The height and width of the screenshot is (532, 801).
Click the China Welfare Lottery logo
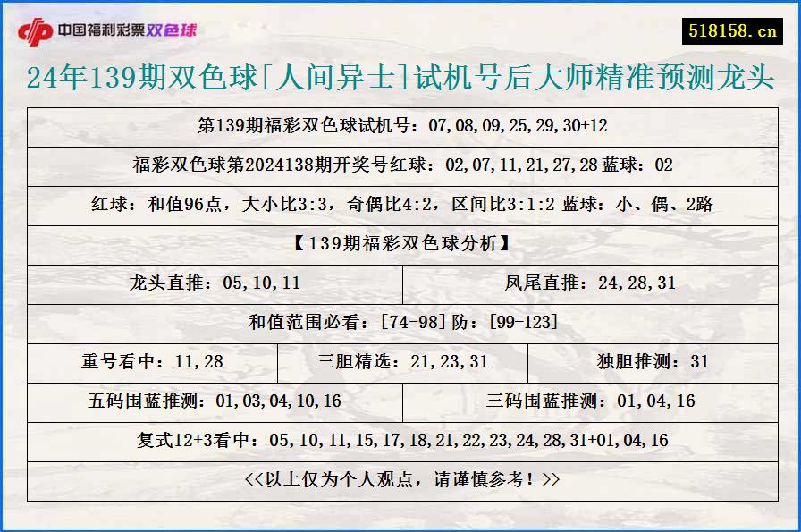[x=33, y=28]
